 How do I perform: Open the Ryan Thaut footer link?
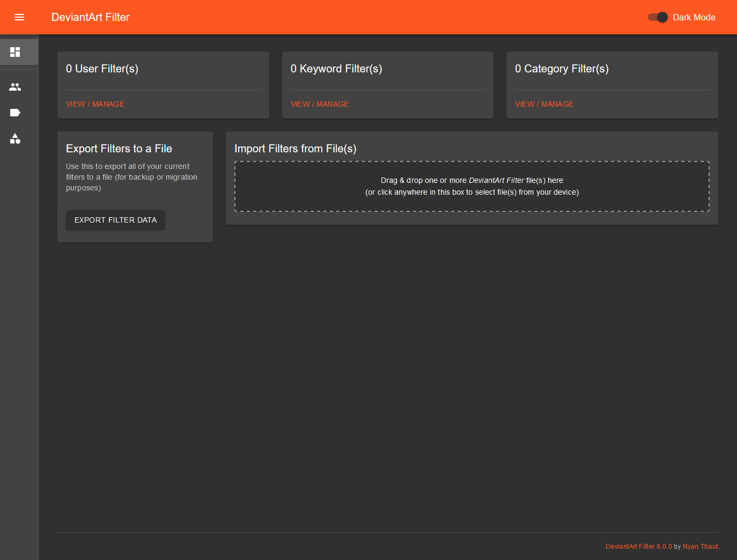701,547
